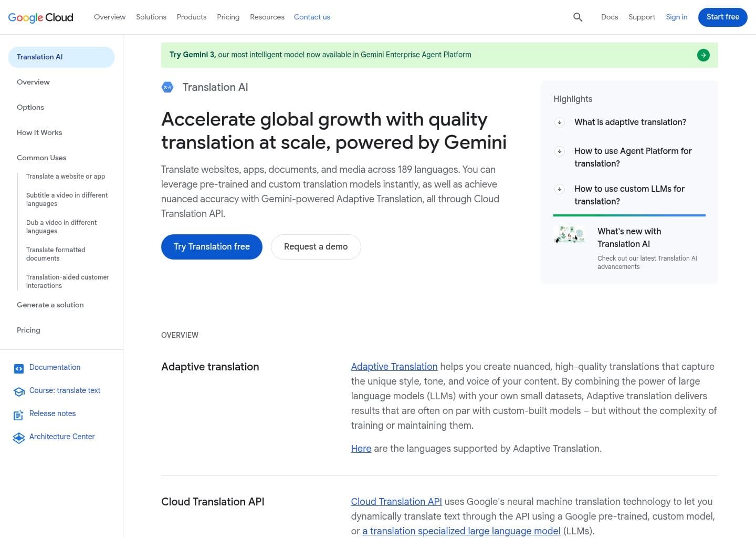This screenshot has width=756, height=538.
Task: Open the search magnifier icon
Action: [x=578, y=17]
